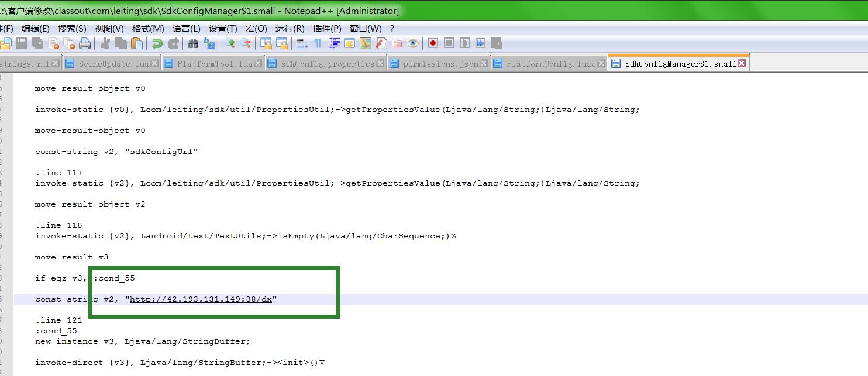Expand the 插件(P) menu
The width and height of the screenshot is (868, 376).
pos(327,28)
